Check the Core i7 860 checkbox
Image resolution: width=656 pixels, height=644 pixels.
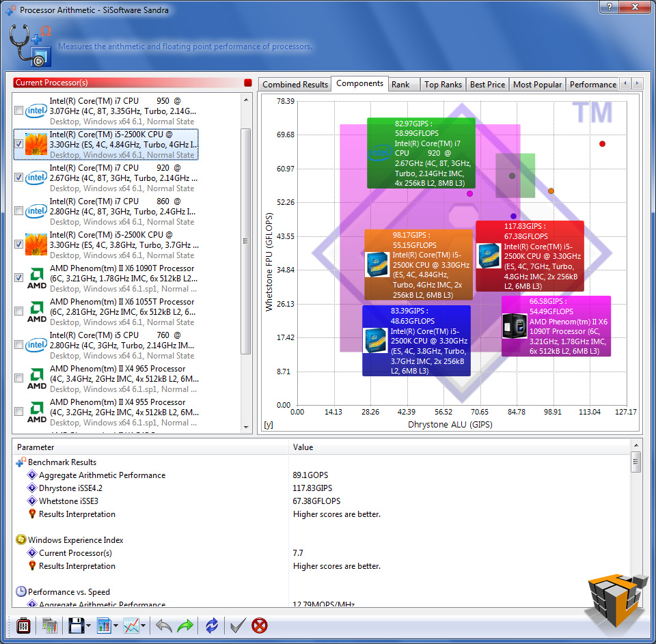tap(18, 211)
